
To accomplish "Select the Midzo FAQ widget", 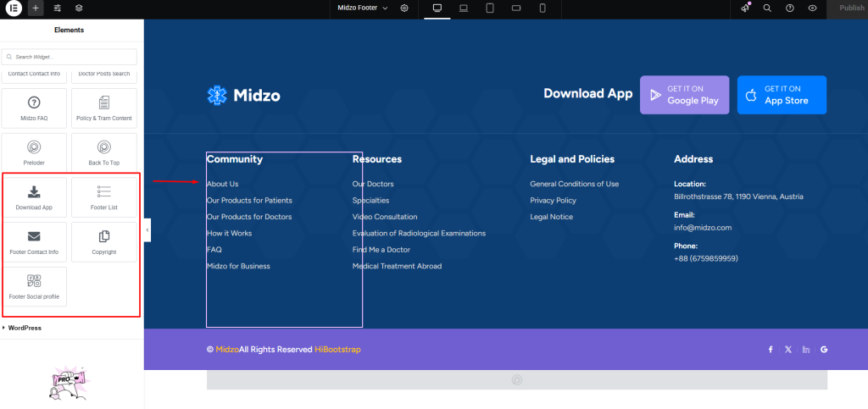I will click(34, 108).
